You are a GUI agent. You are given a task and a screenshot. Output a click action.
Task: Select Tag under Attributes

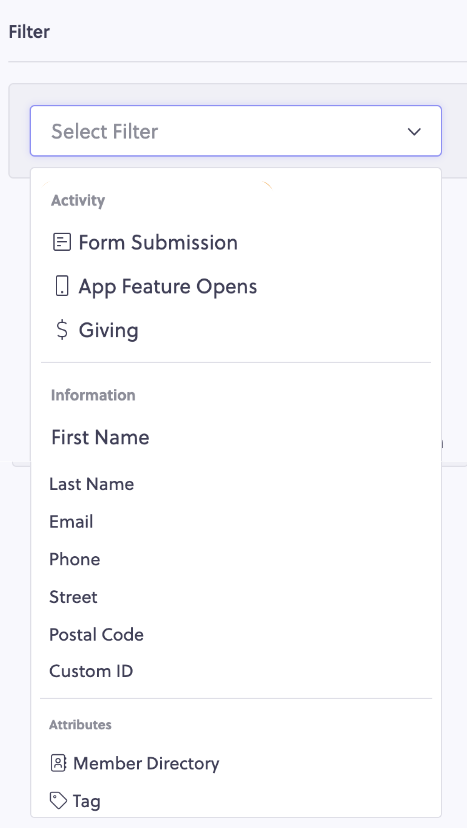point(236,801)
